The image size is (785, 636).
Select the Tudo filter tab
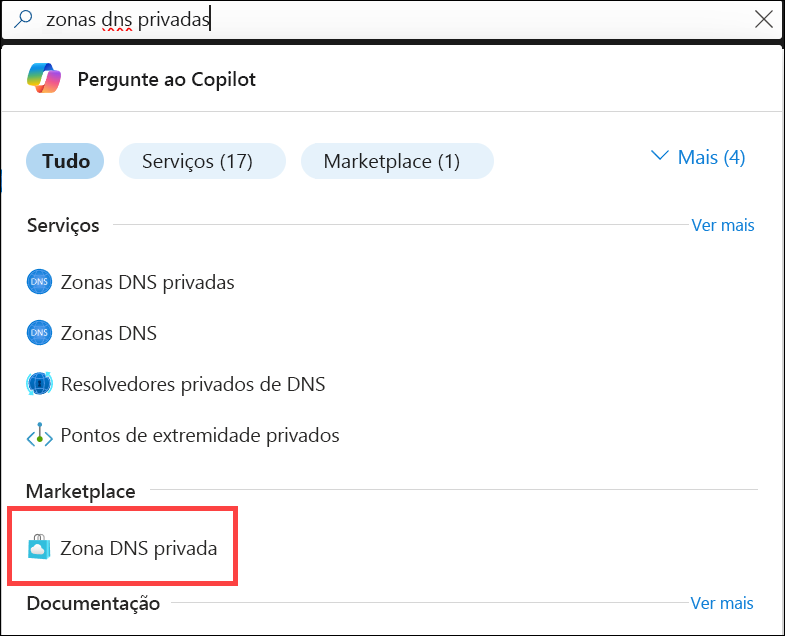pyautogui.click(x=66, y=161)
